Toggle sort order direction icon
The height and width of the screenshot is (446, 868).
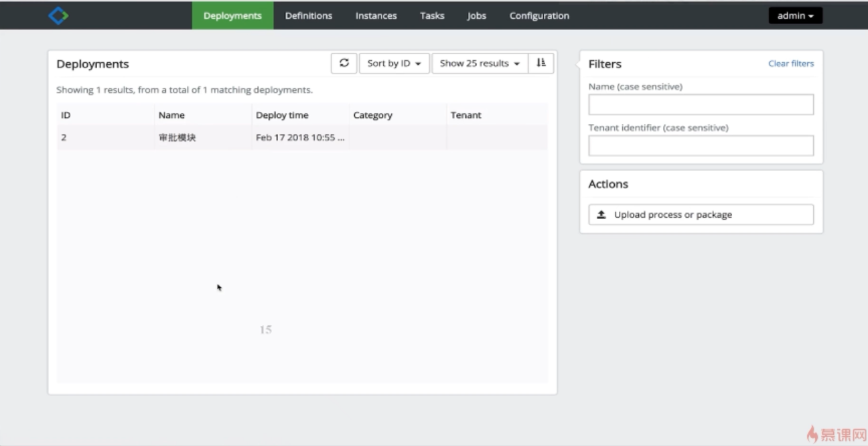pyautogui.click(x=541, y=64)
